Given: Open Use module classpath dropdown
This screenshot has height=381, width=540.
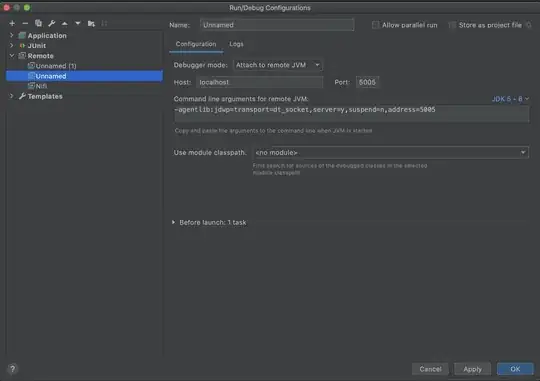Looking at the screenshot, I should (391, 153).
